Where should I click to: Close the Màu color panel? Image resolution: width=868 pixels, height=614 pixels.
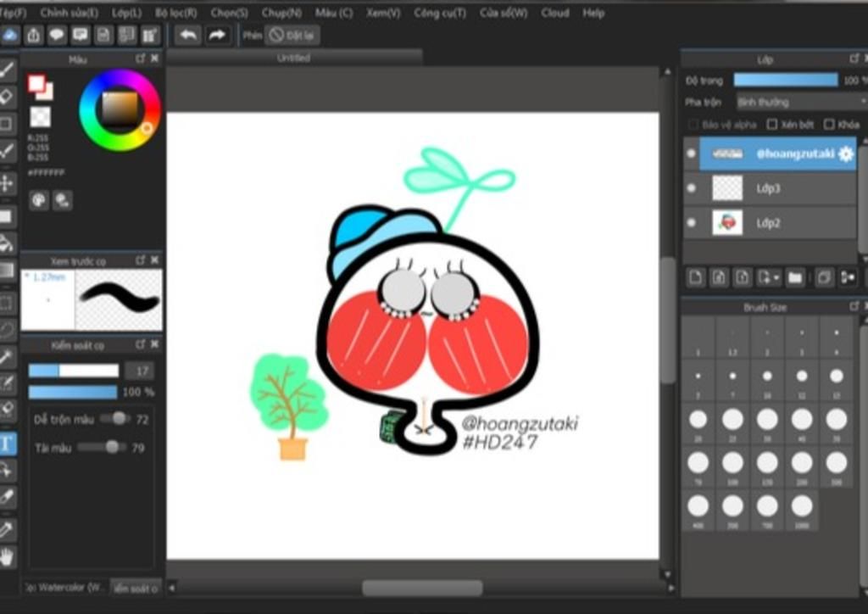click(154, 59)
